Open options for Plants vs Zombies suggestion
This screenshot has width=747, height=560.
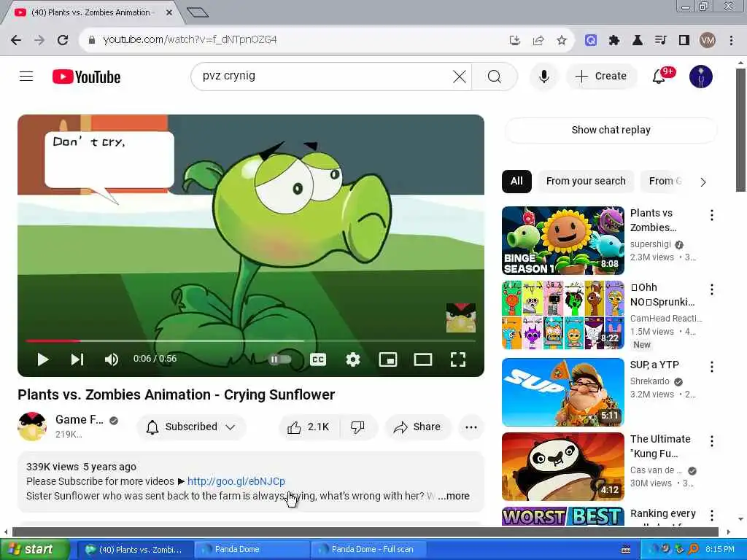[x=712, y=215]
